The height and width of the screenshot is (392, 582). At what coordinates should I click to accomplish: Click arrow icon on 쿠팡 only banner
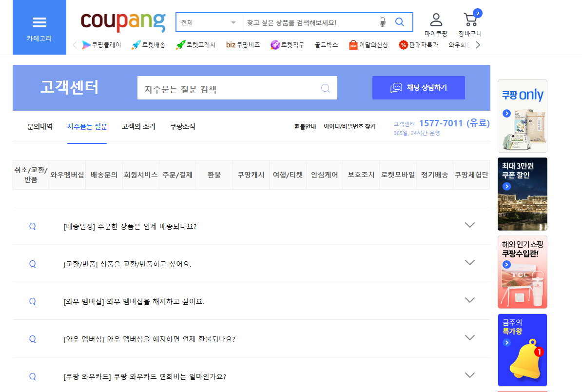506,113
